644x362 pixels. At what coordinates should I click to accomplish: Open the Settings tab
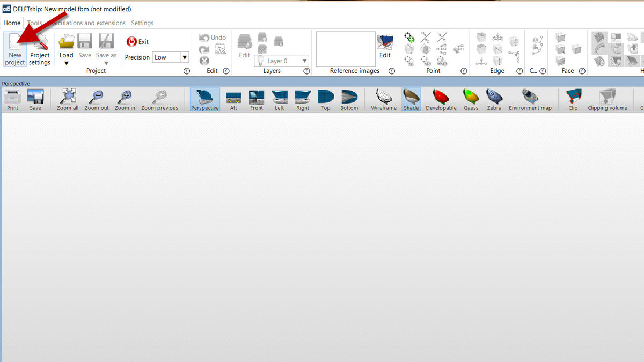click(x=142, y=23)
